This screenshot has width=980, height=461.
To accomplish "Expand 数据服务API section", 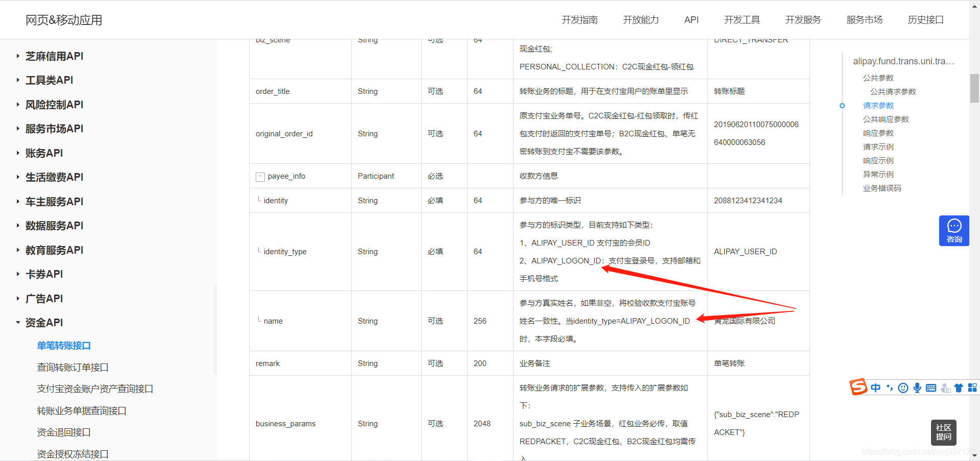I will click(x=54, y=226).
